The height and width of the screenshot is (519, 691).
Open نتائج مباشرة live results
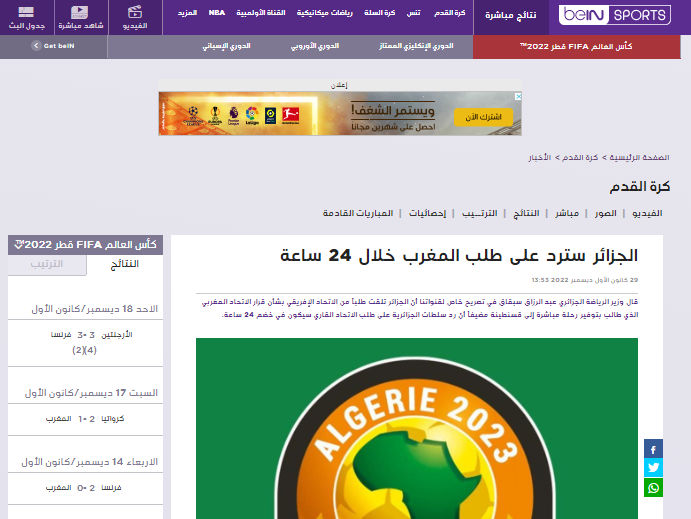tap(510, 16)
